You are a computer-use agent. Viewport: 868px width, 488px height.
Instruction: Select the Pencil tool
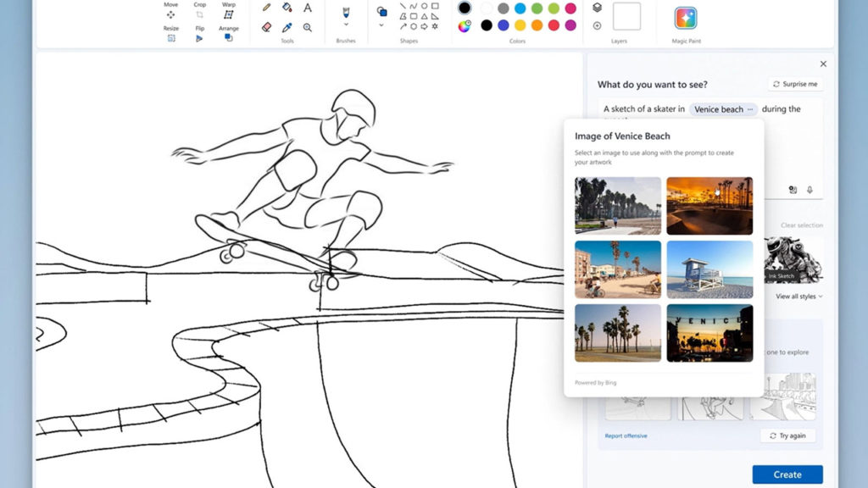(266, 8)
